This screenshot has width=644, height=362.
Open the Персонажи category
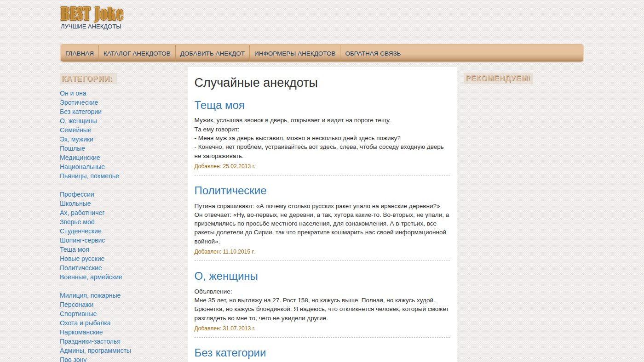[x=77, y=305]
